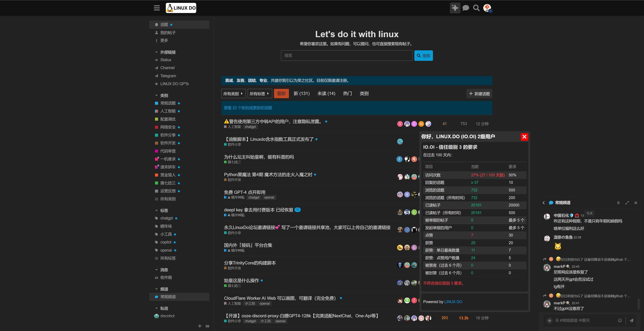The height and width of the screenshot is (331, 644).
Task: Expand chat panel to full screen
Action: click(627, 203)
